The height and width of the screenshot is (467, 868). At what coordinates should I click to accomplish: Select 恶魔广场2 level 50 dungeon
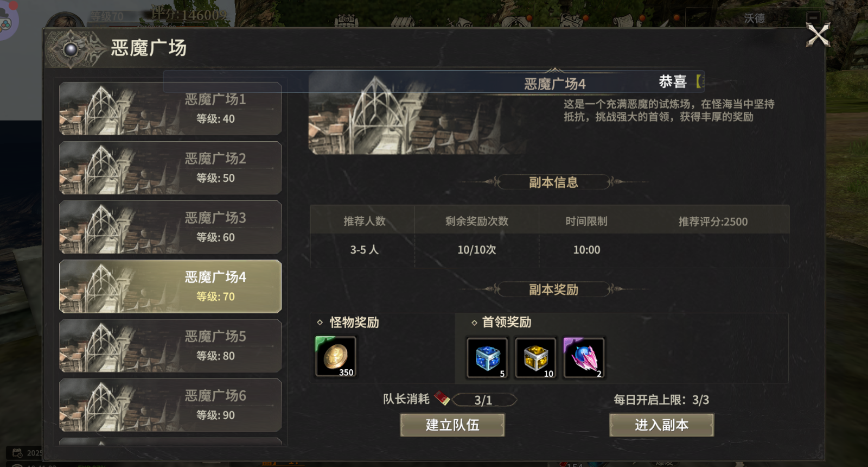170,168
